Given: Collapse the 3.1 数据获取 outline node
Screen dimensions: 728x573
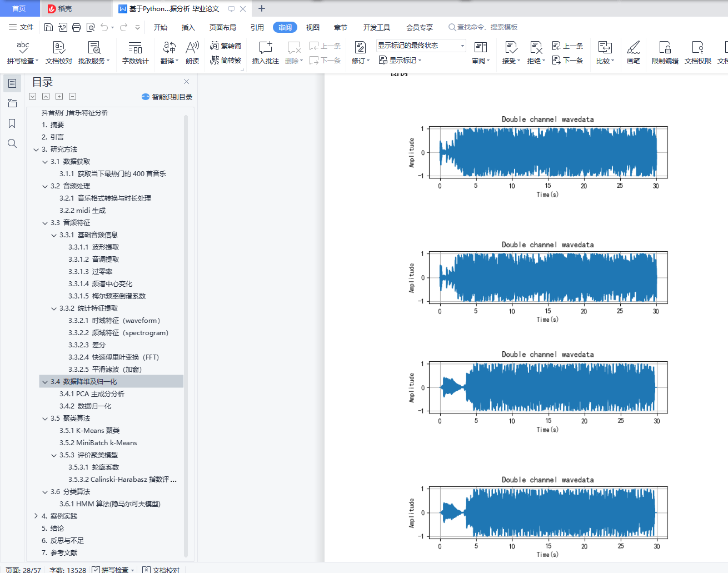Looking at the screenshot, I should 45,162.
